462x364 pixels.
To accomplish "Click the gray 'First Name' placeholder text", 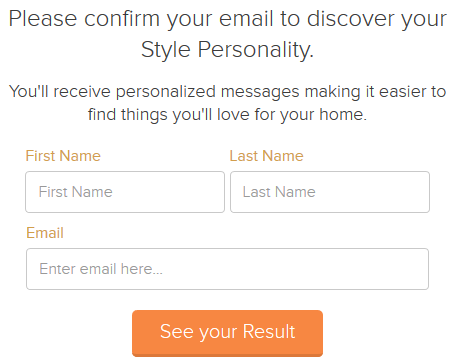I will click(76, 192).
